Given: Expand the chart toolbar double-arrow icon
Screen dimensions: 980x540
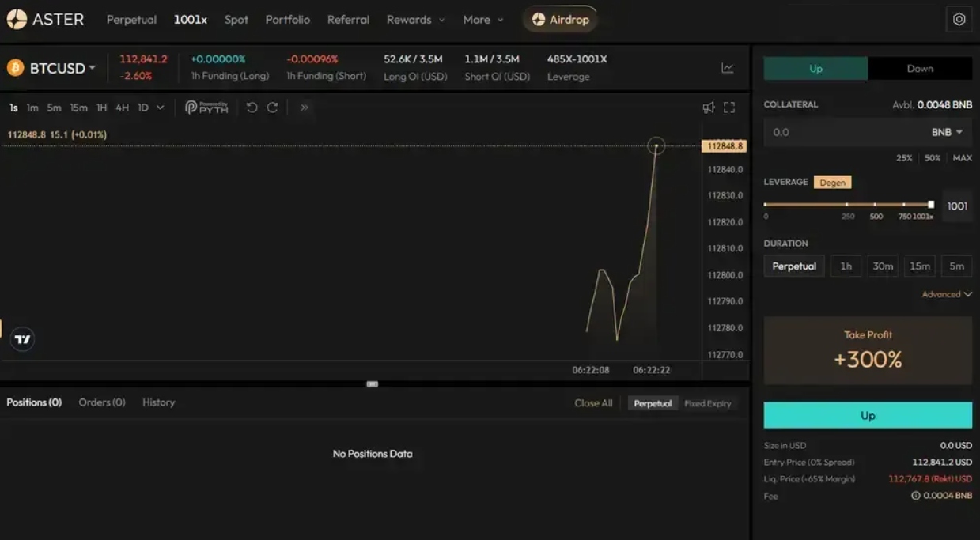Looking at the screenshot, I should coord(304,108).
